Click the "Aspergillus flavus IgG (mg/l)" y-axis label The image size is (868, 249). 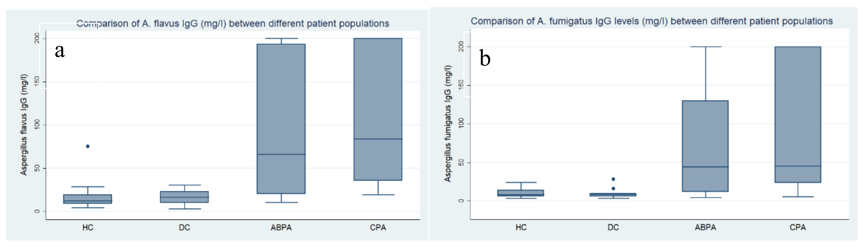(24, 124)
